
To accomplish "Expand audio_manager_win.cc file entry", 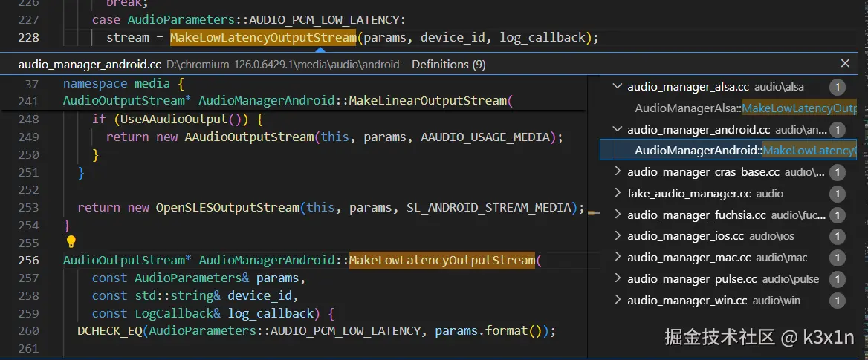I will click(x=618, y=301).
